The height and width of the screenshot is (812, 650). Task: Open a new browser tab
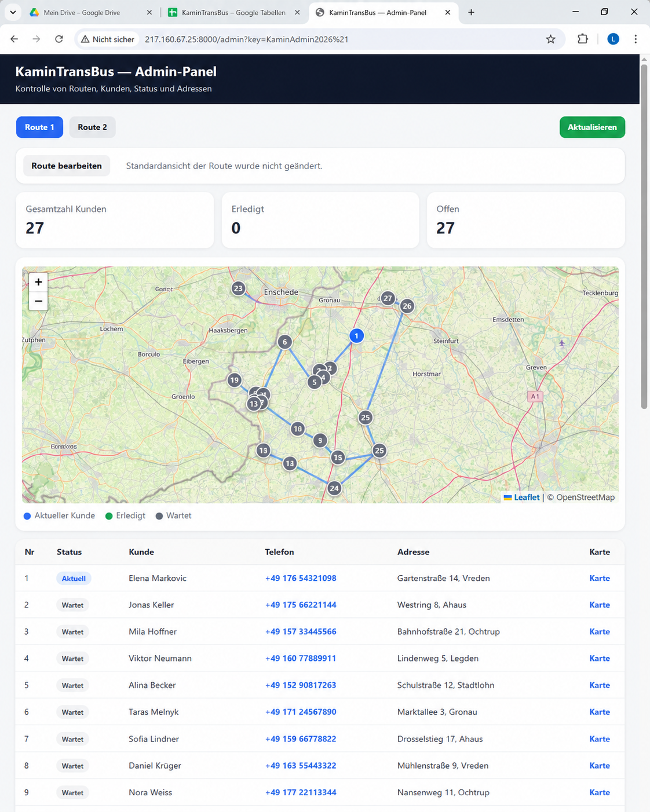471,12
